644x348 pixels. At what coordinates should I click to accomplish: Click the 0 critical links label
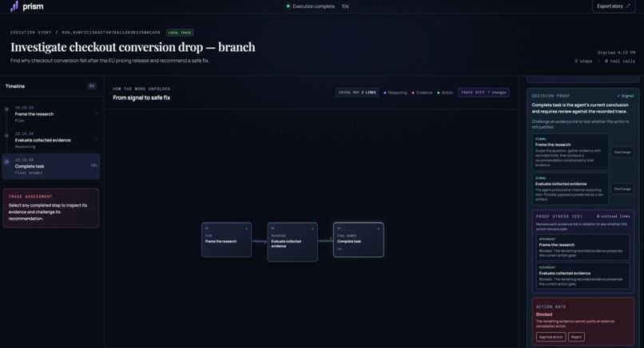point(613,216)
